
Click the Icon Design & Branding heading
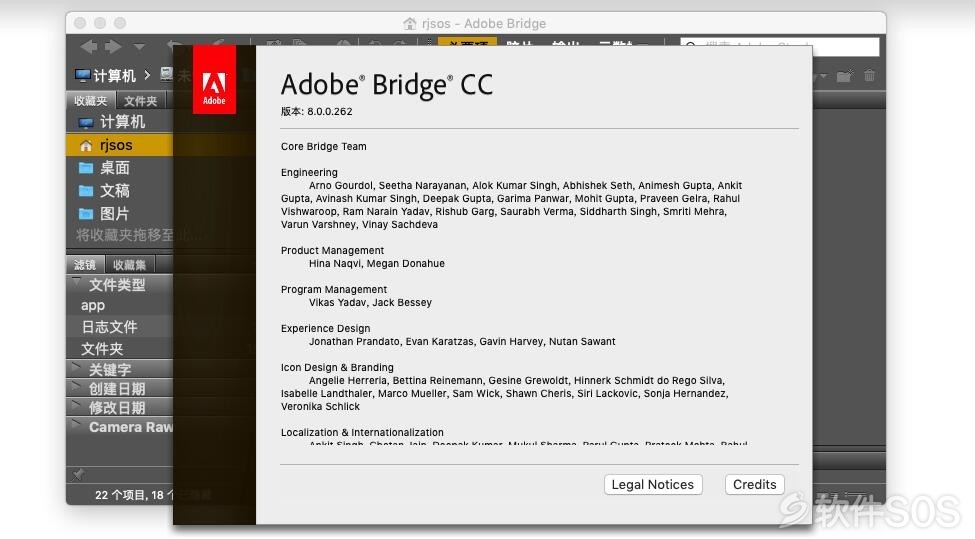(x=337, y=367)
